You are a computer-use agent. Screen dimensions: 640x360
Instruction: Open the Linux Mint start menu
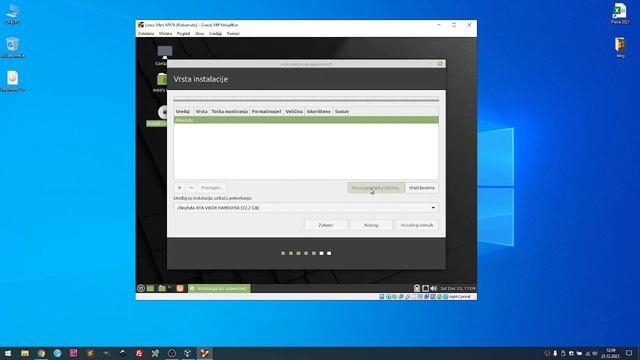[x=141, y=288]
